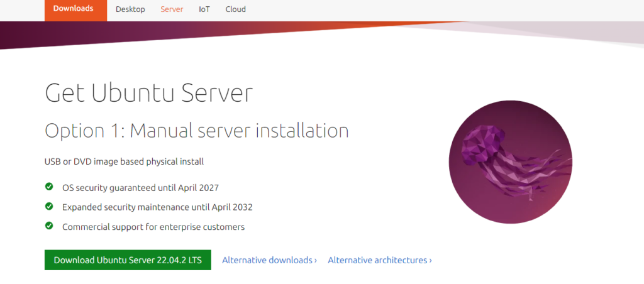Viewport: 644px width, 284px height.
Task: Click Commercial support for enterprise customers text
Action: (x=153, y=227)
